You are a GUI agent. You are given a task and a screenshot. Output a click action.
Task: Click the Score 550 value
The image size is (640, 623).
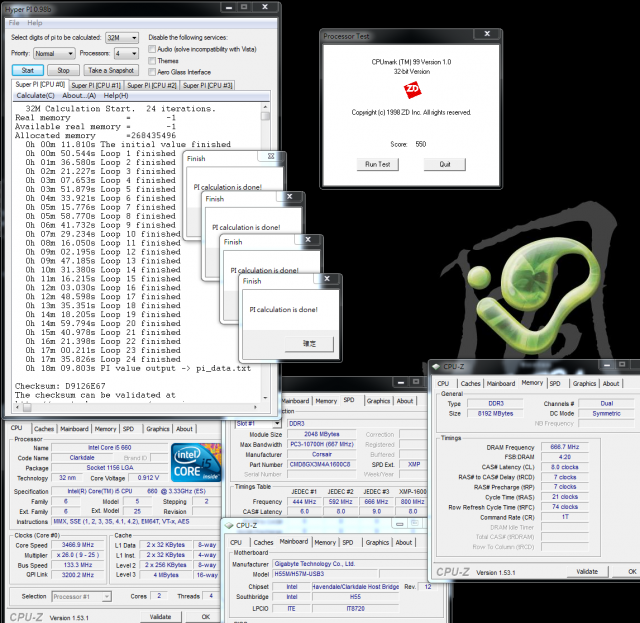pos(420,144)
